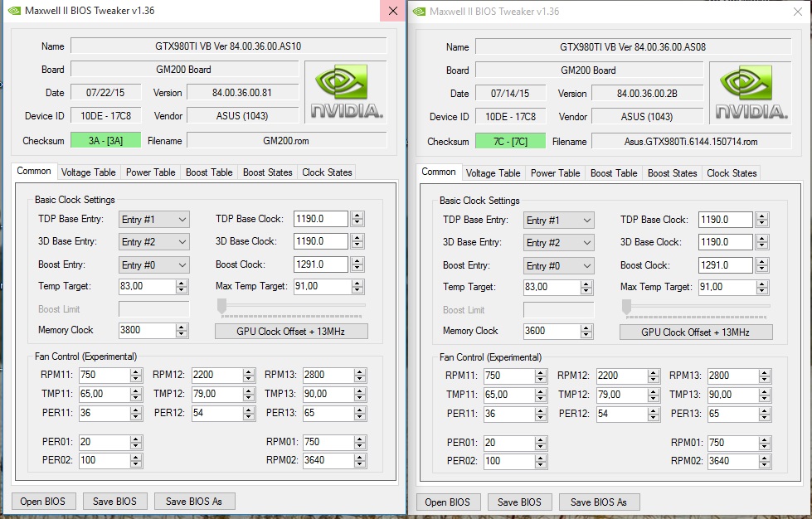The width and height of the screenshot is (812, 519).
Task: Click RPM11 field showing 750 in right window
Action: tap(509, 376)
